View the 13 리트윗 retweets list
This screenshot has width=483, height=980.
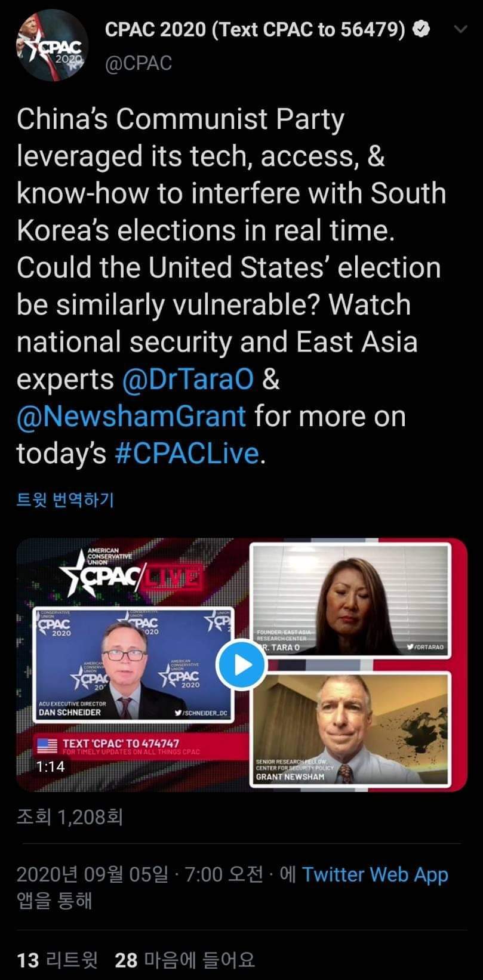[x=57, y=960]
